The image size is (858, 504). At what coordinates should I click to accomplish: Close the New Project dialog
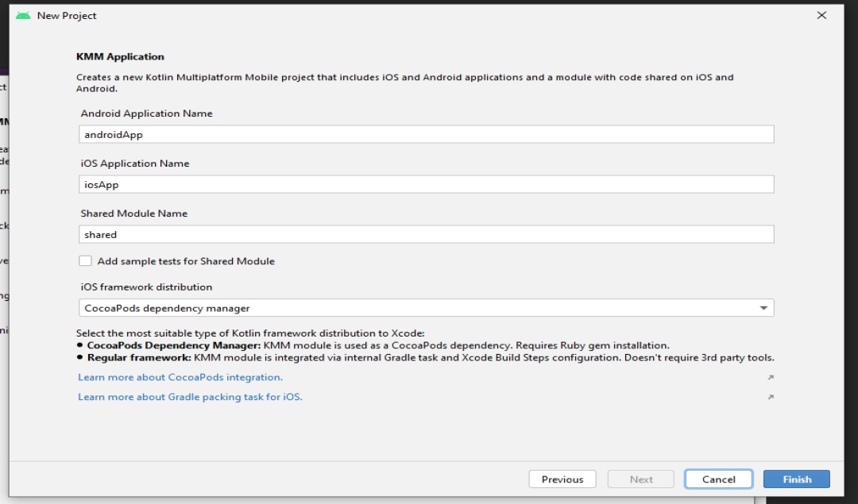pos(821,15)
